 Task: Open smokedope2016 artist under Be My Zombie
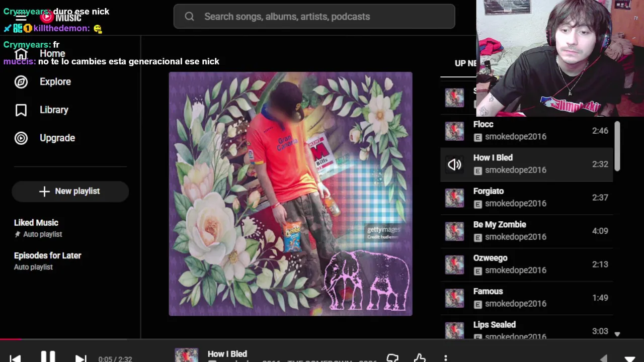point(516,237)
